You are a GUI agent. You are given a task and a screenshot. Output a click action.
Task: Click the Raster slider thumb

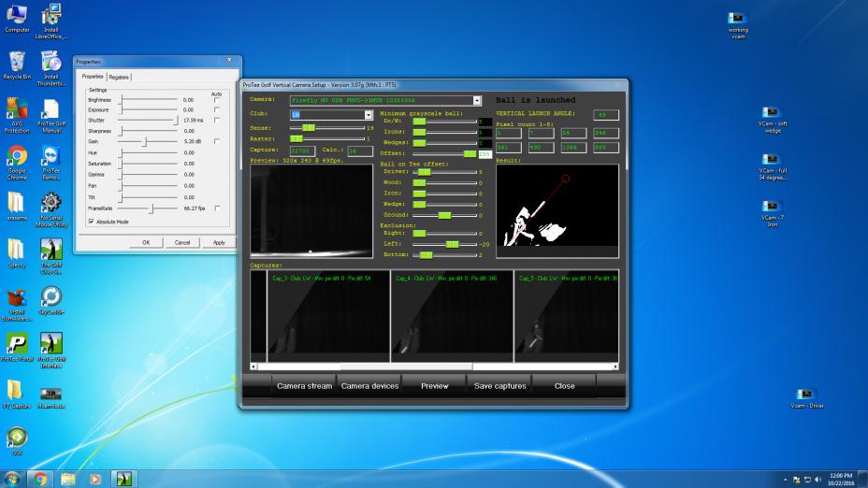(x=297, y=138)
